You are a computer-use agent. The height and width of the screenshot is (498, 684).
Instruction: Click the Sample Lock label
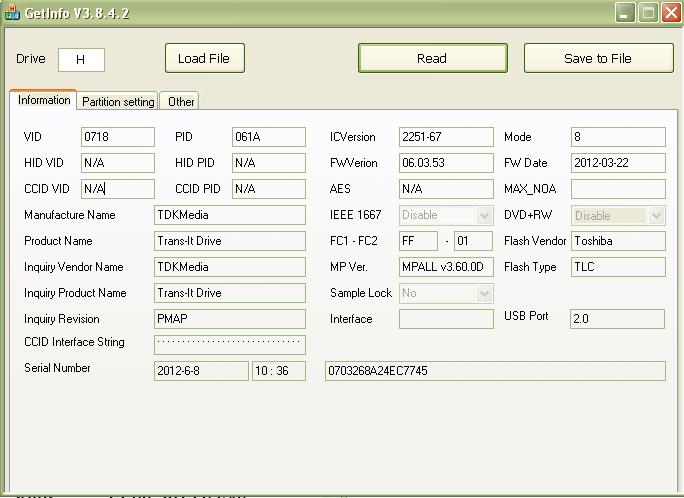tap(361, 293)
